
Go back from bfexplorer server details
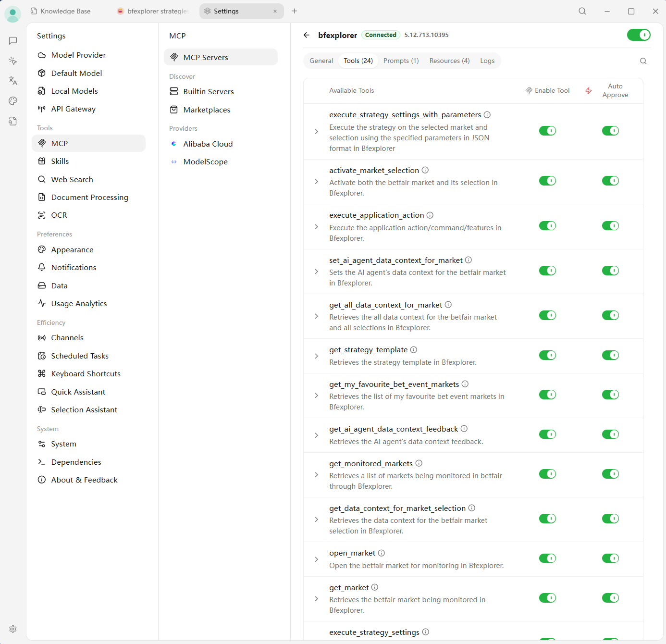click(x=307, y=35)
